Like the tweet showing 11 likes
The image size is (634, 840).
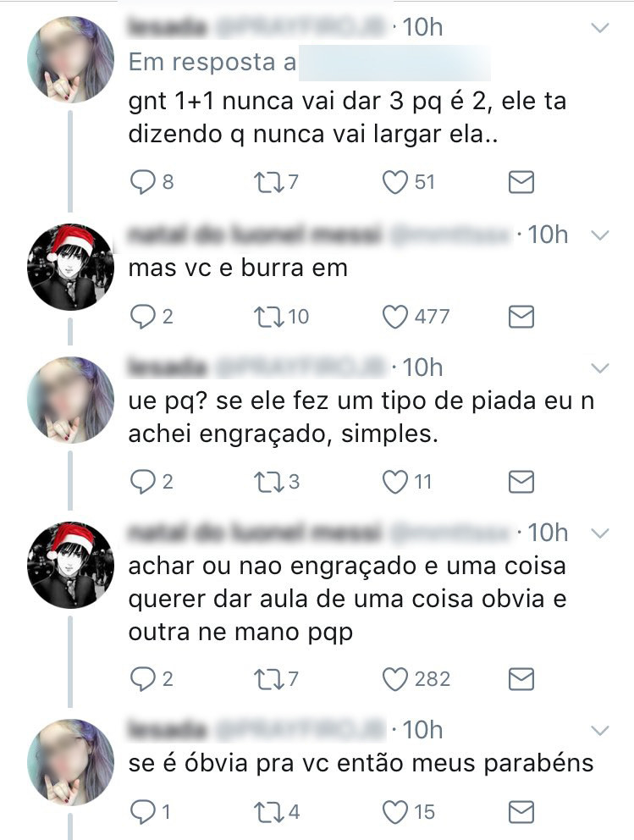point(395,482)
